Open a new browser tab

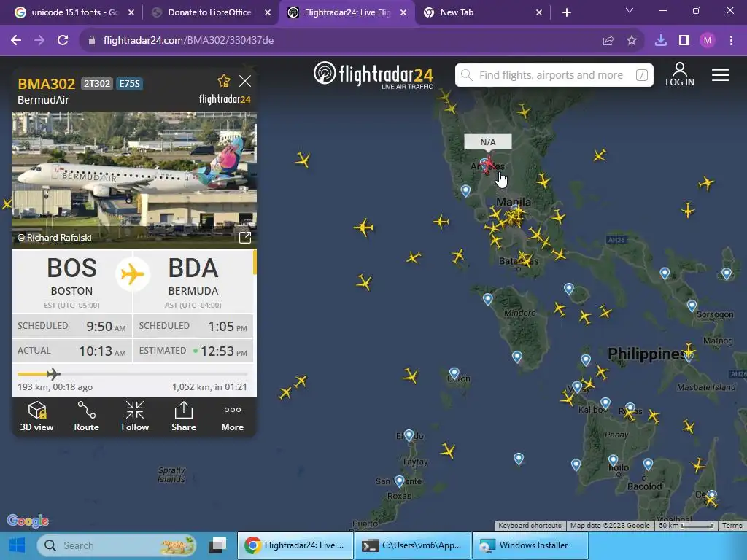pos(566,12)
